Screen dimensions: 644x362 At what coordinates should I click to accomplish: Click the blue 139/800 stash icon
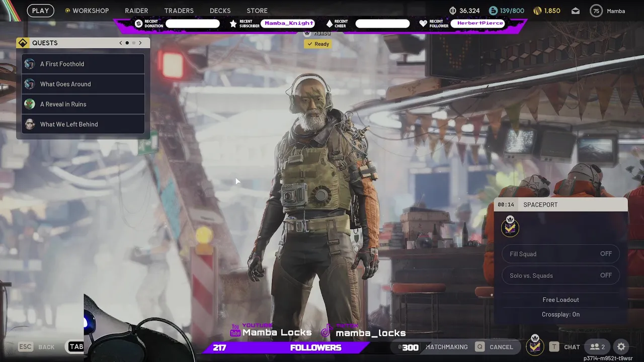(493, 11)
